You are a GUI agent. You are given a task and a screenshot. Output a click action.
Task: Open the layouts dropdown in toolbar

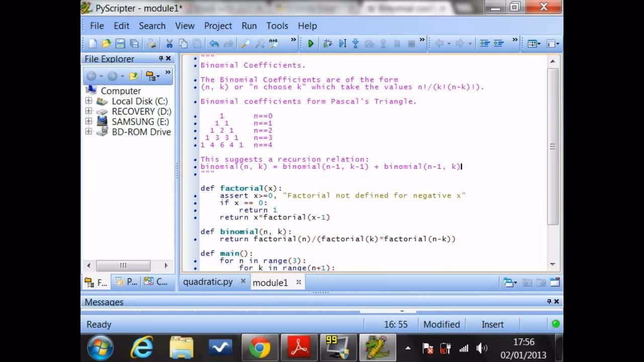534,44
